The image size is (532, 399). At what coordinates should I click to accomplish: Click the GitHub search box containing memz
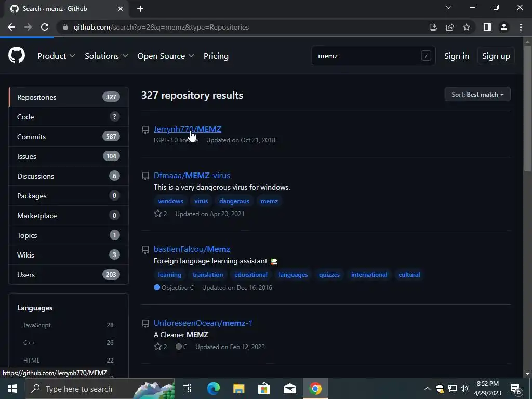click(x=373, y=56)
